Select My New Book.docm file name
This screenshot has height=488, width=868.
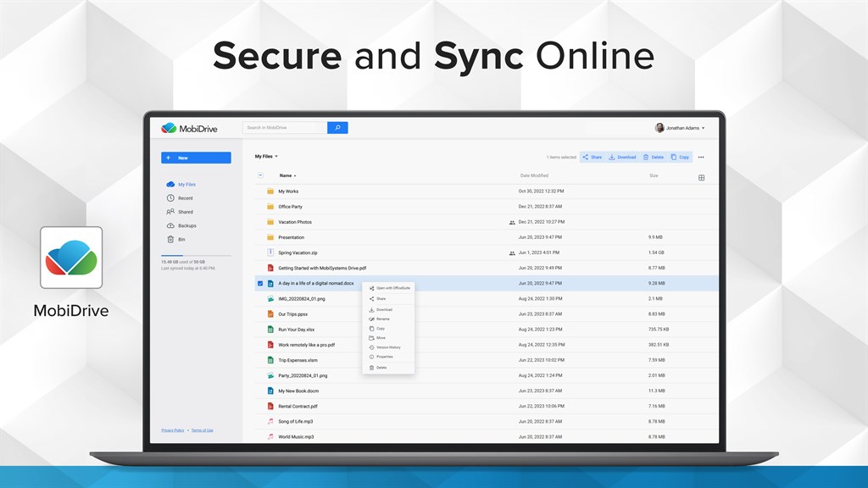click(298, 391)
